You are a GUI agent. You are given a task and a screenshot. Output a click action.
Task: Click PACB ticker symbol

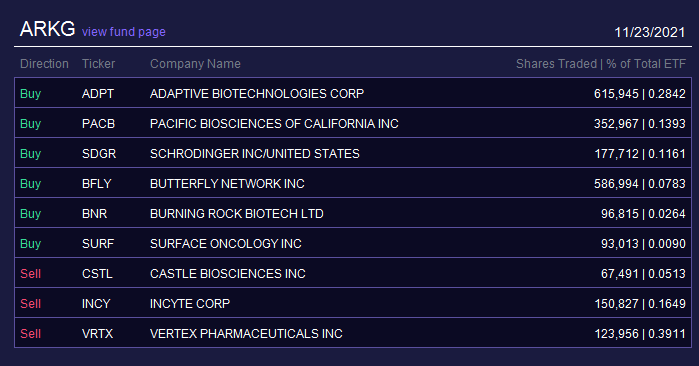(99, 123)
